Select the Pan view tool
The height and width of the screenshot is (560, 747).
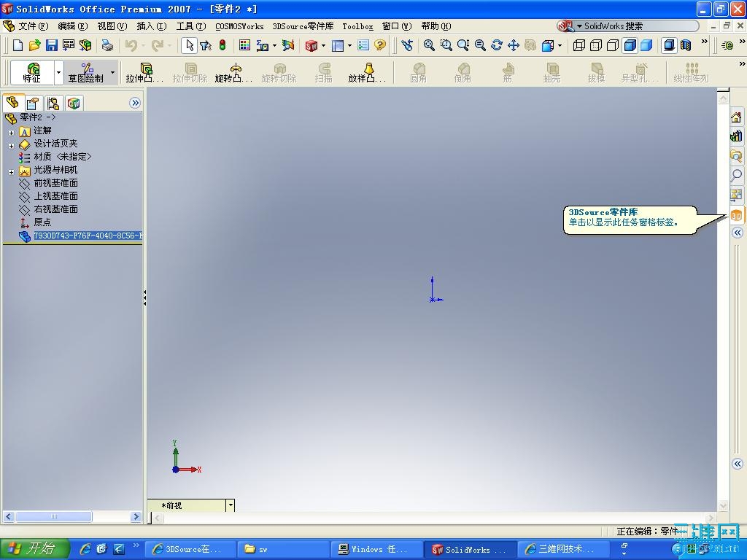click(x=513, y=45)
